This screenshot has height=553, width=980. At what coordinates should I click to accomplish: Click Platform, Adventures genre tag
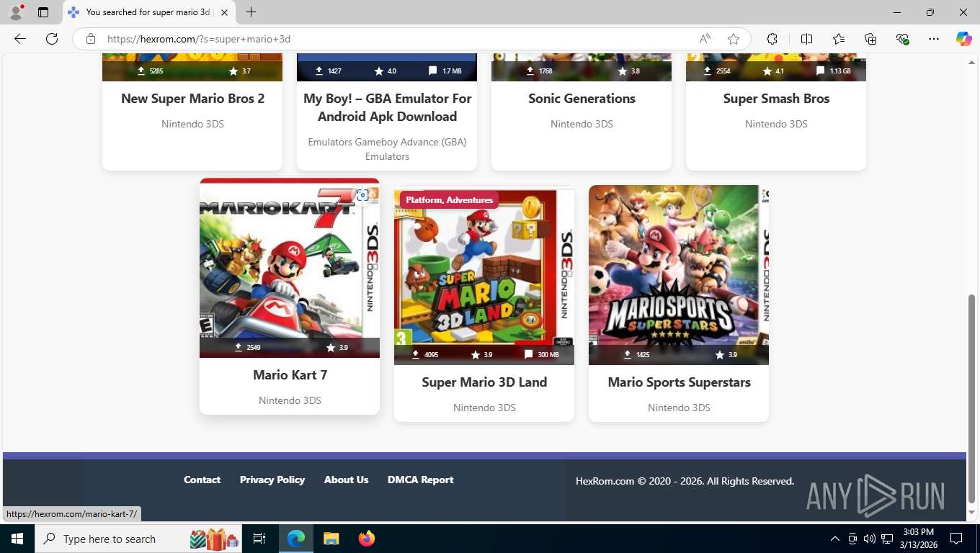[x=449, y=199]
